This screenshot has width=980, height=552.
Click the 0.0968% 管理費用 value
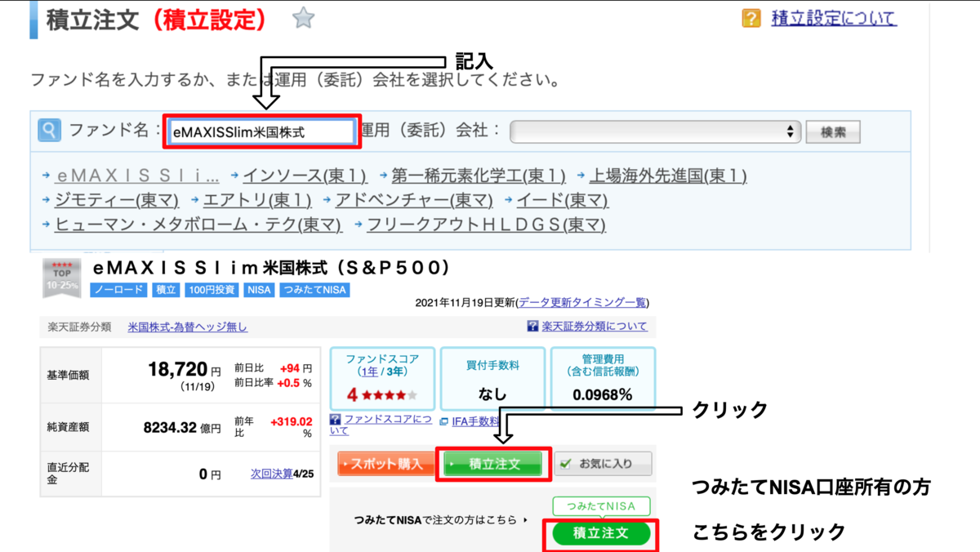(602, 395)
